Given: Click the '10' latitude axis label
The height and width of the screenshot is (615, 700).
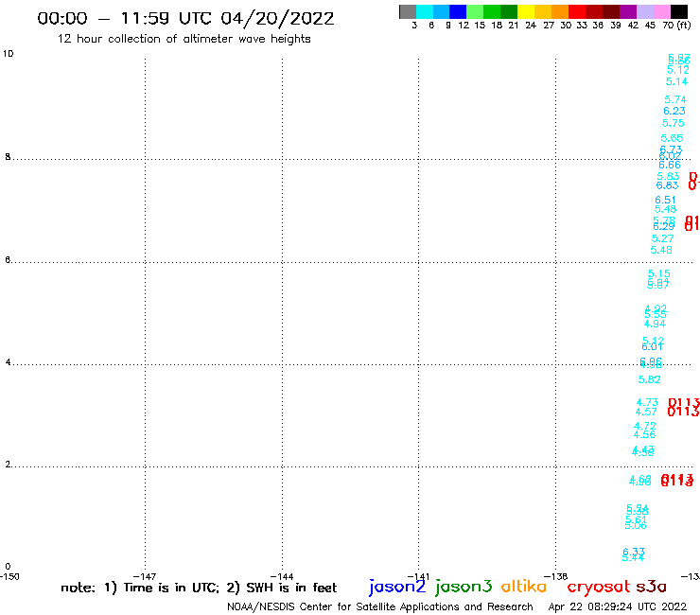Looking at the screenshot, I should pyautogui.click(x=8, y=54).
